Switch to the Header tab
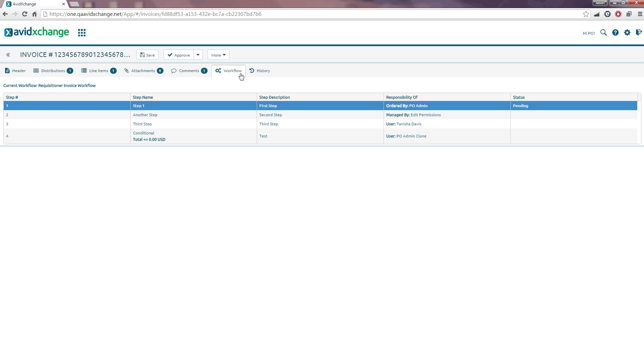This screenshot has width=644, height=349. click(x=15, y=71)
